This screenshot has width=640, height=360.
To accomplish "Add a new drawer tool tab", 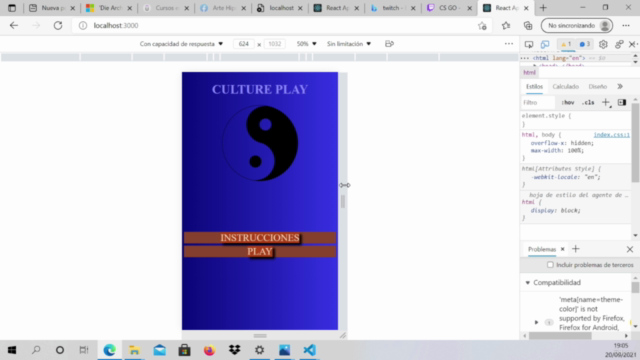I will point(576,249).
